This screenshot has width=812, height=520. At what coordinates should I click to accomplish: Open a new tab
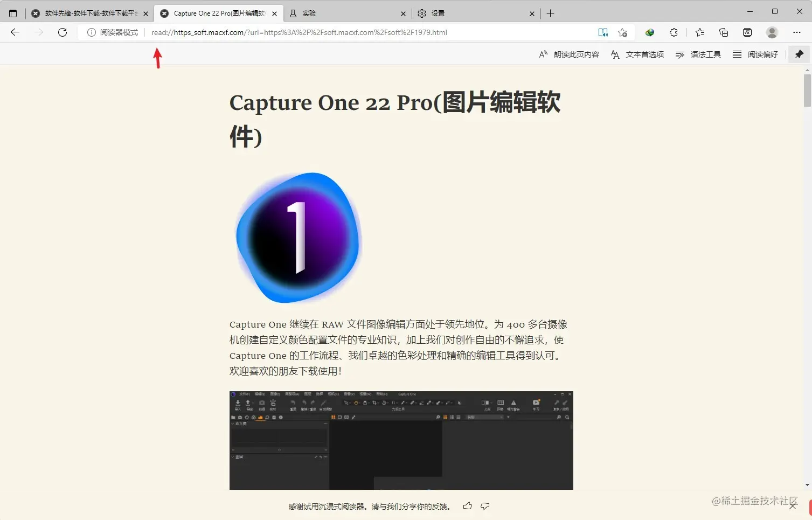coord(550,13)
